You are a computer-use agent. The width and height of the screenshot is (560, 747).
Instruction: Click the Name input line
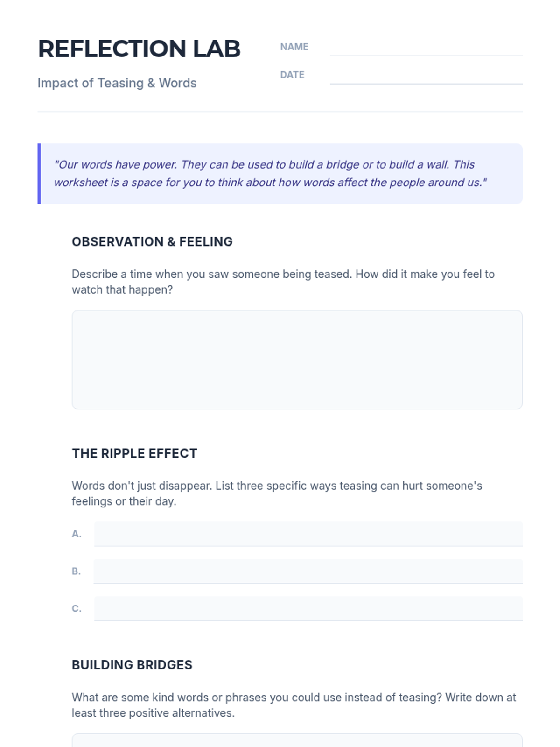tap(426, 47)
